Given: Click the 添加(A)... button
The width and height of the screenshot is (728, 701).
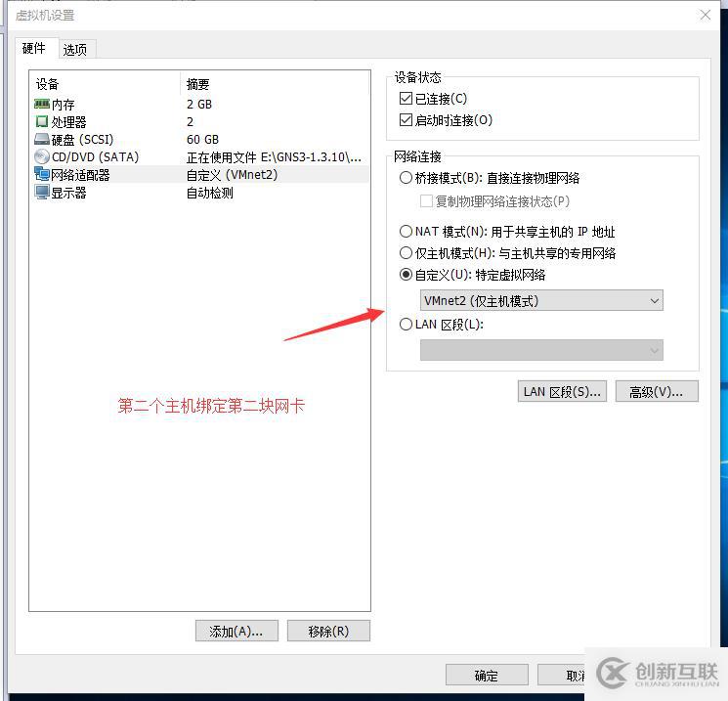Looking at the screenshot, I should click(236, 631).
